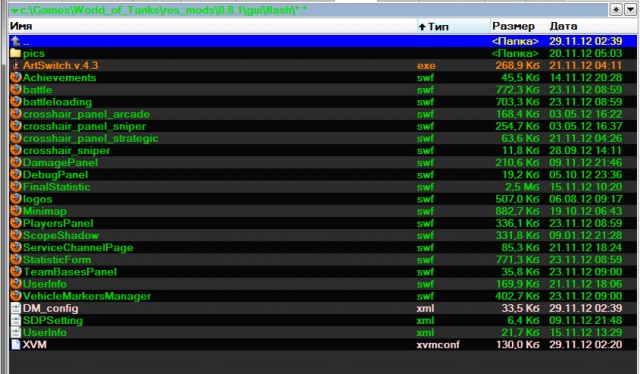Click the Achievements swf file icon

tap(16, 78)
